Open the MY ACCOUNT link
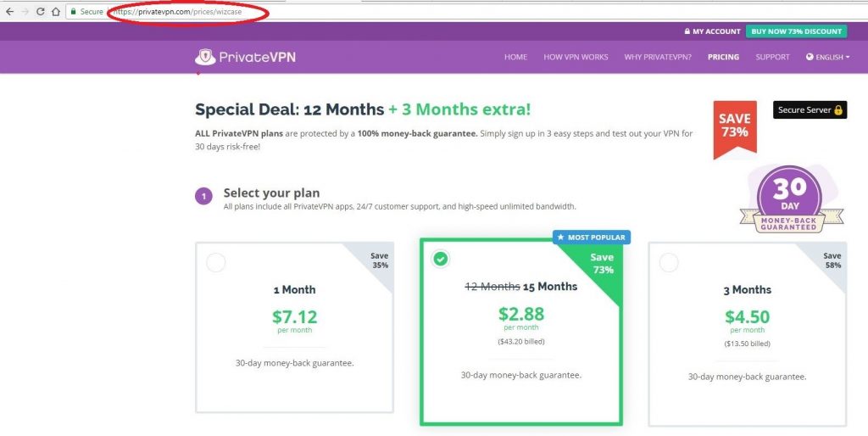This screenshot has height=436, width=868. (712, 31)
